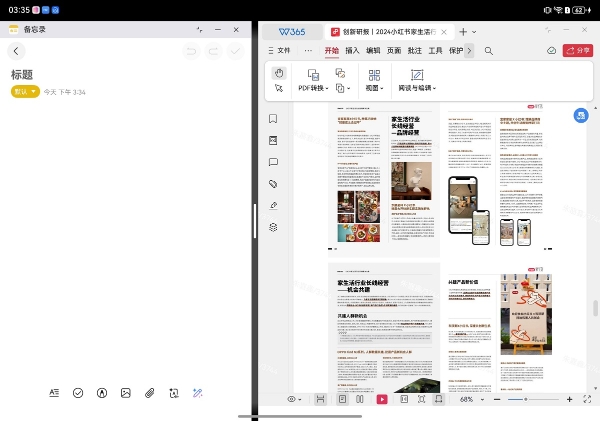600x421 pixels.
Task: Go back from the memo note
Action: (x=16, y=50)
